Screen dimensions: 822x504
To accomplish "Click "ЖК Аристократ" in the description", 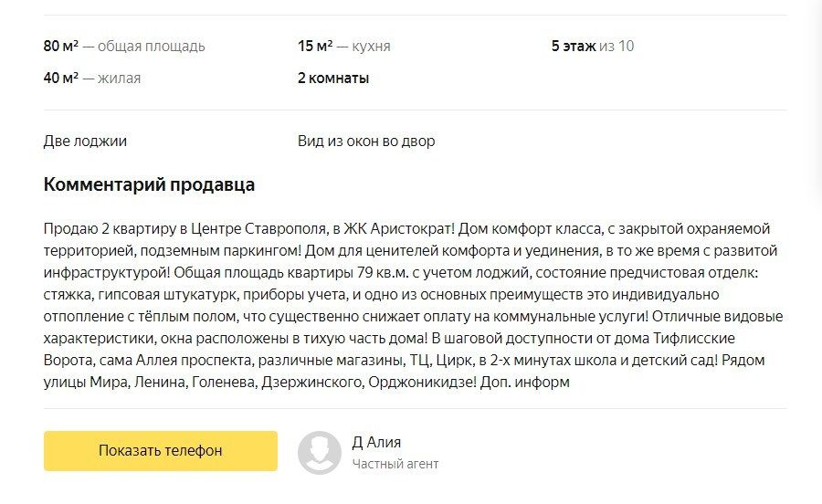I will [x=397, y=228].
